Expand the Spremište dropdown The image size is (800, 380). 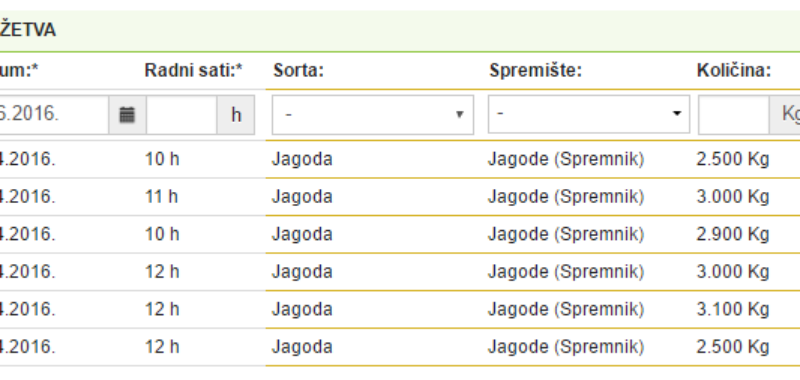(x=589, y=114)
